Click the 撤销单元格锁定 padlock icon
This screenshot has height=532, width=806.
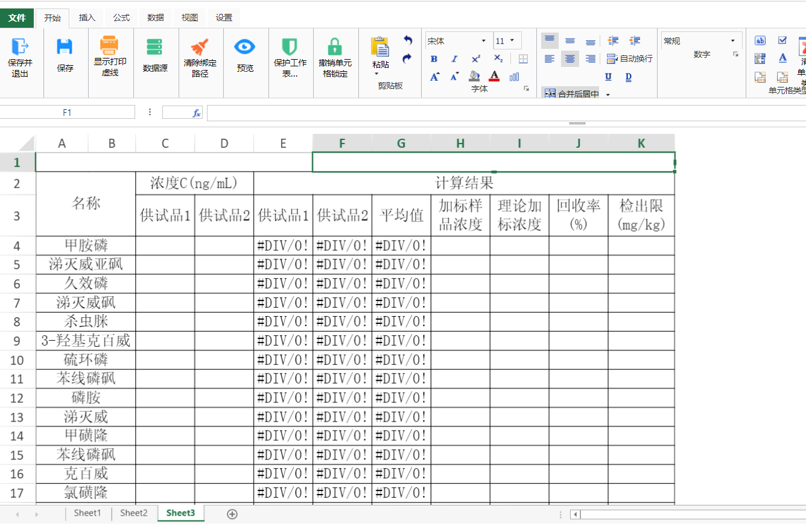point(335,47)
